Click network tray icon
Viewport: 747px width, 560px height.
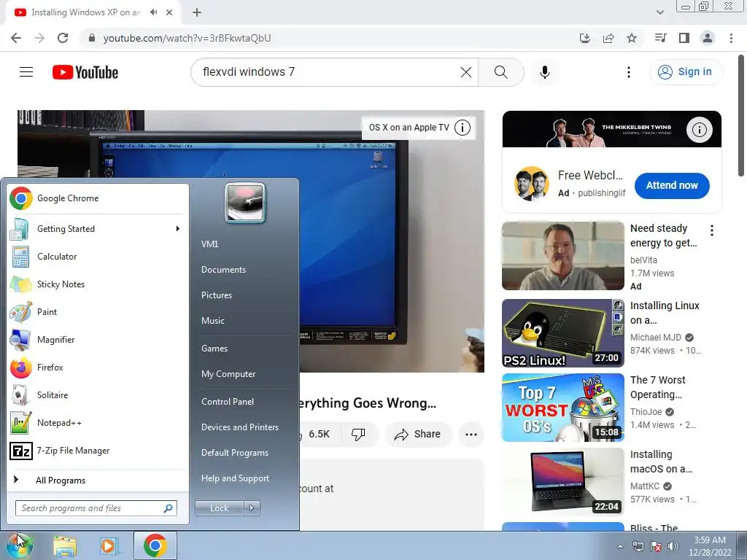[x=638, y=546]
